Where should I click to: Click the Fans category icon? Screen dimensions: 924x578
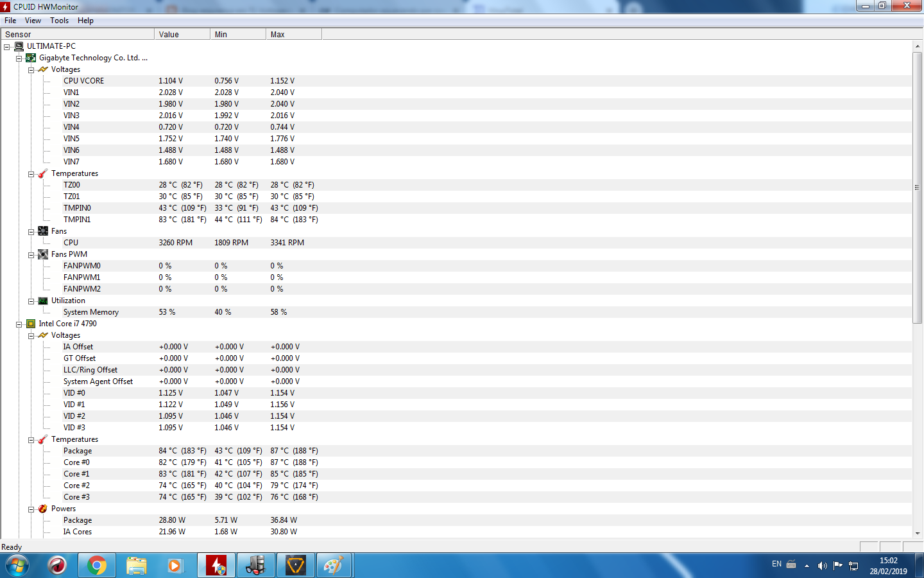pos(43,231)
